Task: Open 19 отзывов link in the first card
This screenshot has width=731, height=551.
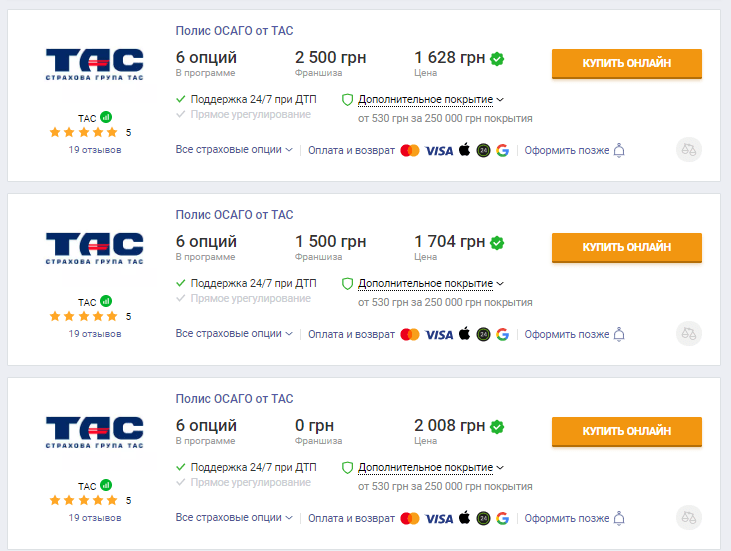Action: [95, 150]
